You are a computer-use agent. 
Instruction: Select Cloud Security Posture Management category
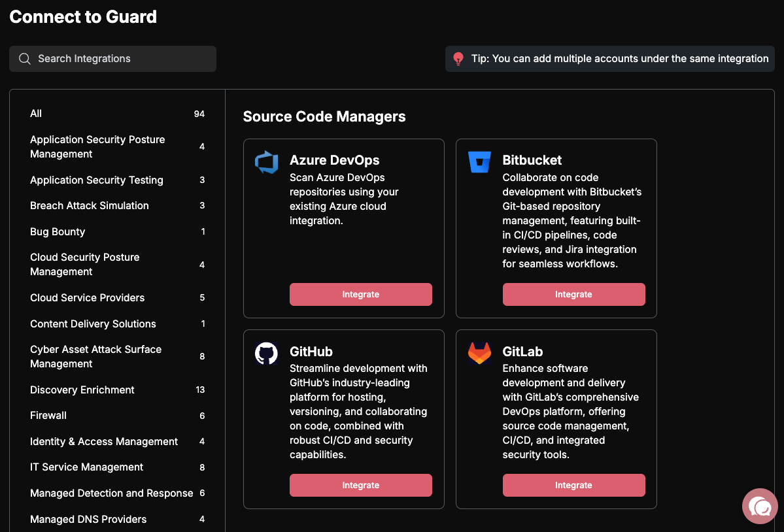pos(117,264)
